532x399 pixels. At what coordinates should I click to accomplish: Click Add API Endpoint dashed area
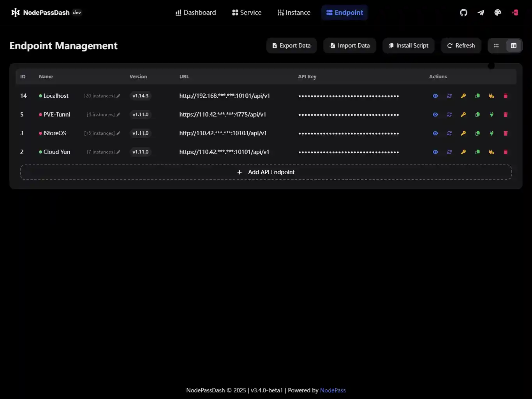pos(266,172)
